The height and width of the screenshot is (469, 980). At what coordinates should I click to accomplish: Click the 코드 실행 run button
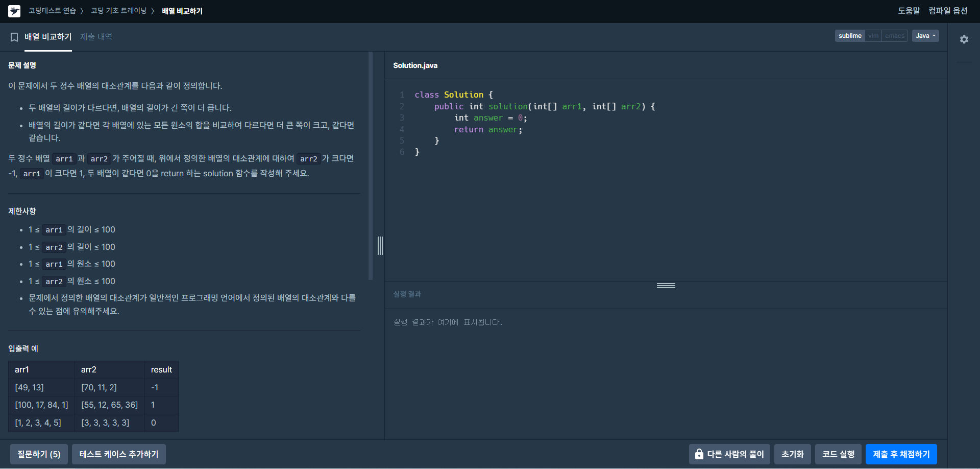click(838, 454)
